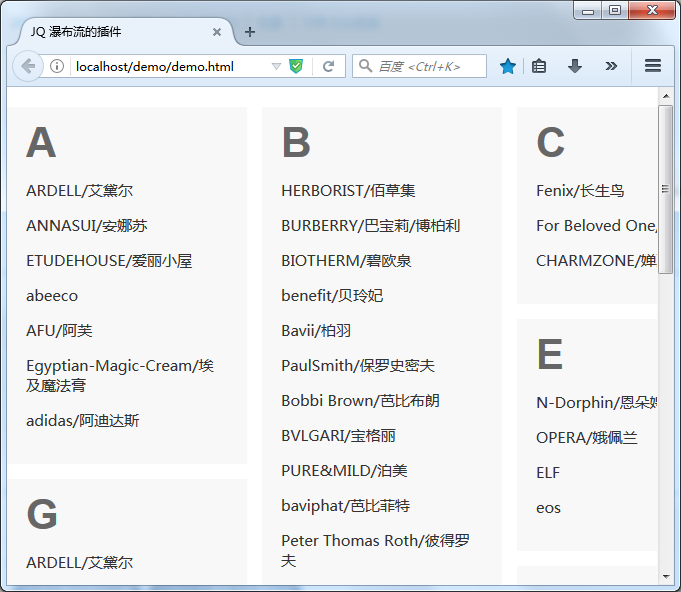Image resolution: width=681 pixels, height=592 pixels.
Task: Click For Beloved One brand
Action: (x=596, y=226)
